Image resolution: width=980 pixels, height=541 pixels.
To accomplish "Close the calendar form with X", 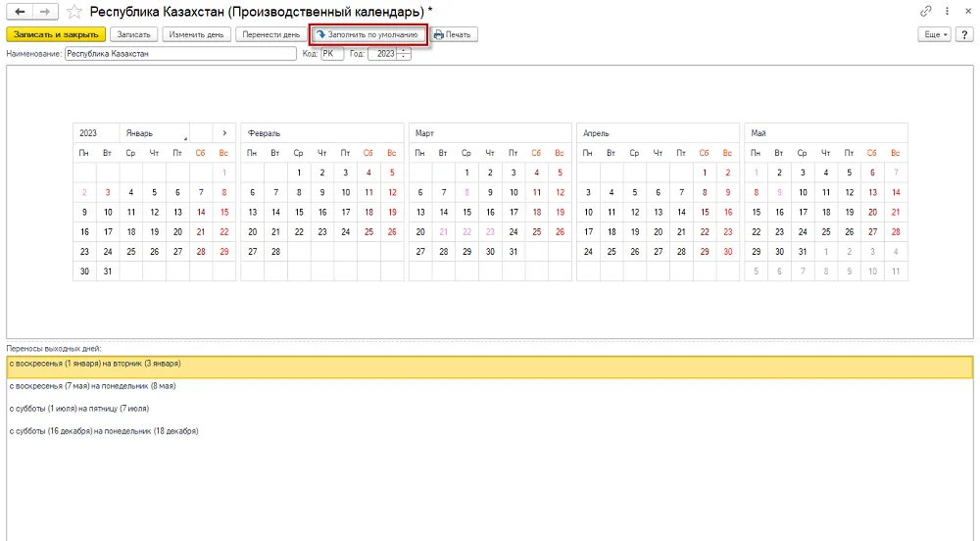I will click(967, 11).
